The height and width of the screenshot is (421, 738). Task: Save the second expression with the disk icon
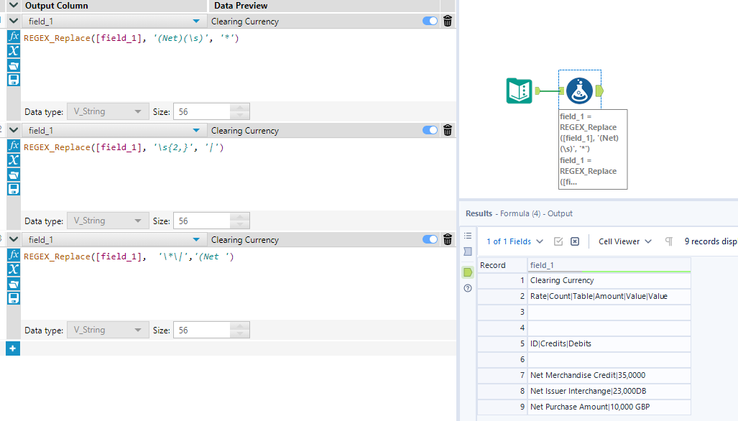(x=14, y=189)
